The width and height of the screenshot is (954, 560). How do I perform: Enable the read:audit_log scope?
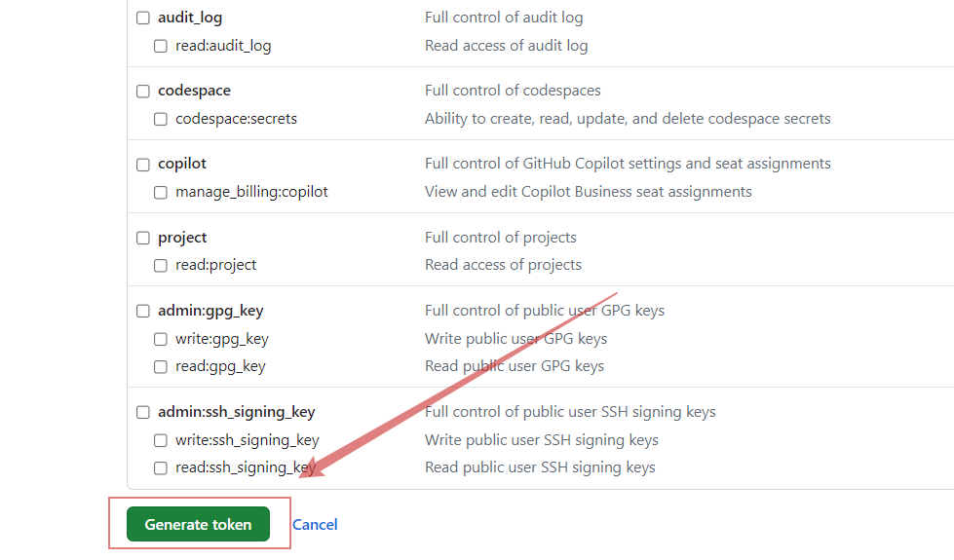(x=161, y=46)
